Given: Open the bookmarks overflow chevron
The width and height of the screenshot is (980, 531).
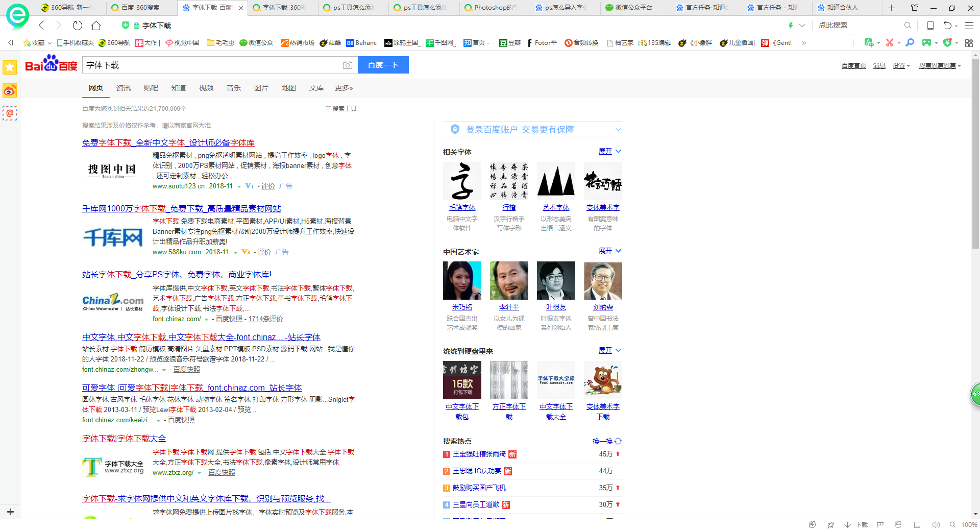Looking at the screenshot, I should tap(804, 43).
